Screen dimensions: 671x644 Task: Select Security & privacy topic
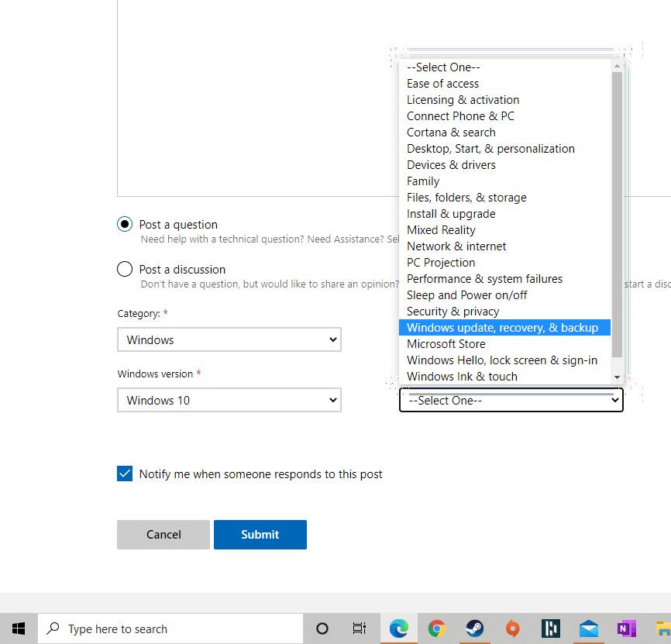click(504, 311)
